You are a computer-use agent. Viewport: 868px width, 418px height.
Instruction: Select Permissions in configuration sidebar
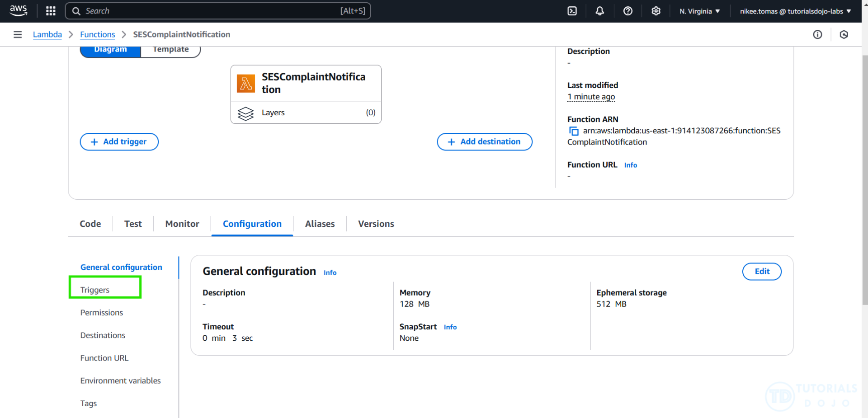pyautogui.click(x=102, y=312)
